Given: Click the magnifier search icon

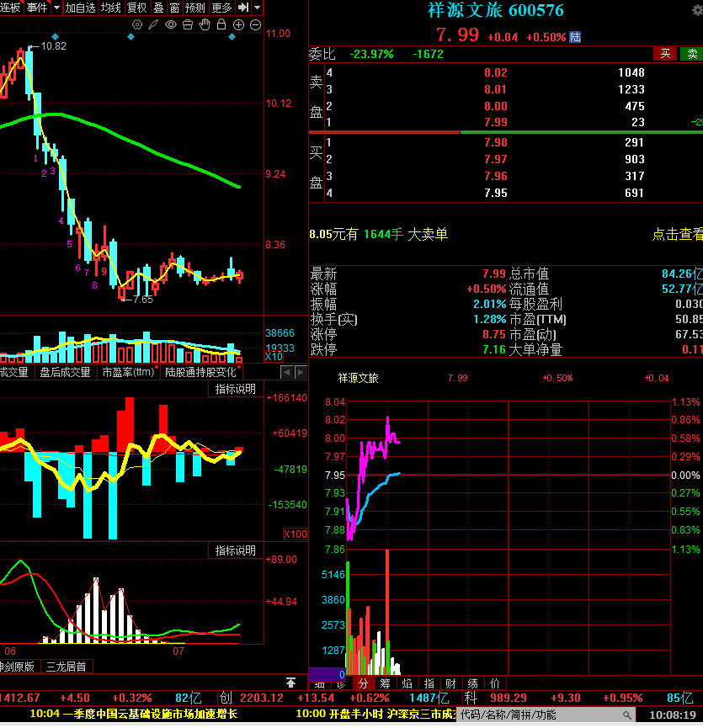Looking at the screenshot, I should [627, 715].
